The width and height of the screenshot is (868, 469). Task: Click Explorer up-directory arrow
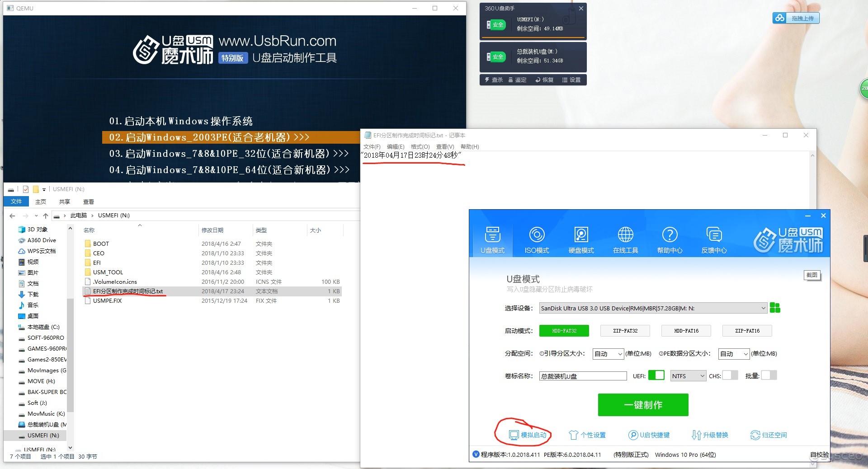pos(45,216)
